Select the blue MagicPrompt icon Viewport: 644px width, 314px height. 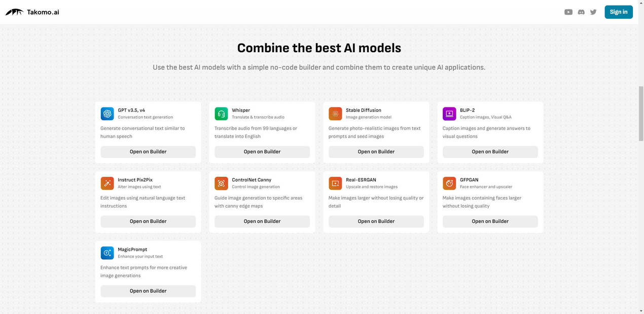[x=107, y=253]
